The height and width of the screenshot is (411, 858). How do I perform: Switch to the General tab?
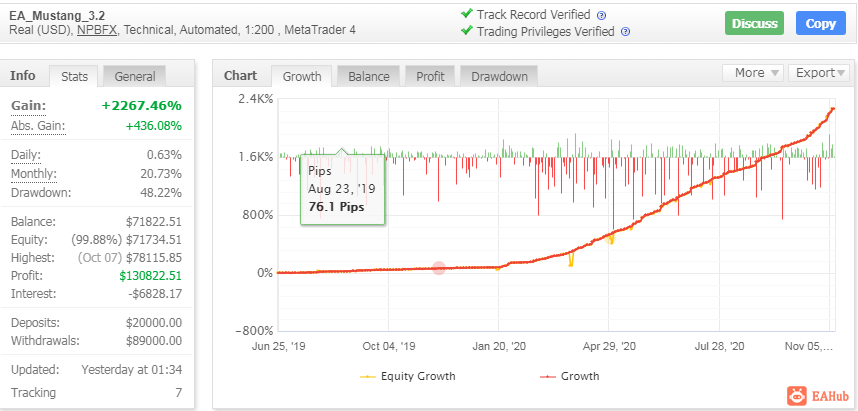coord(134,76)
